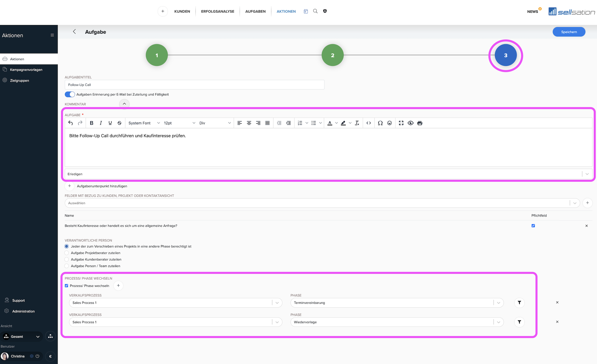Center-align the text
The image size is (597, 364).
[249, 123]
